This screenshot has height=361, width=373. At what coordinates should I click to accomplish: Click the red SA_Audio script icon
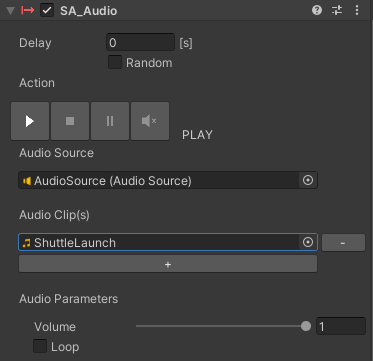click(x=28, y=11)
